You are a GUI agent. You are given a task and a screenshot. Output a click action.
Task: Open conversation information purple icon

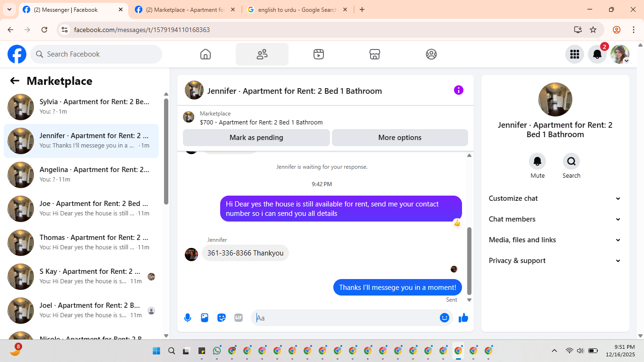click(x=459, y=90)
